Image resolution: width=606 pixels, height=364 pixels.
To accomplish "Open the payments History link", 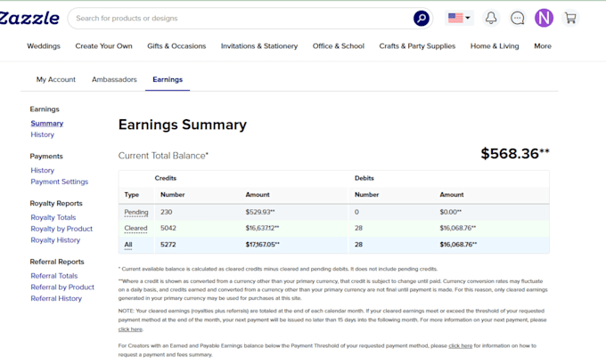I will click(42, 170).
